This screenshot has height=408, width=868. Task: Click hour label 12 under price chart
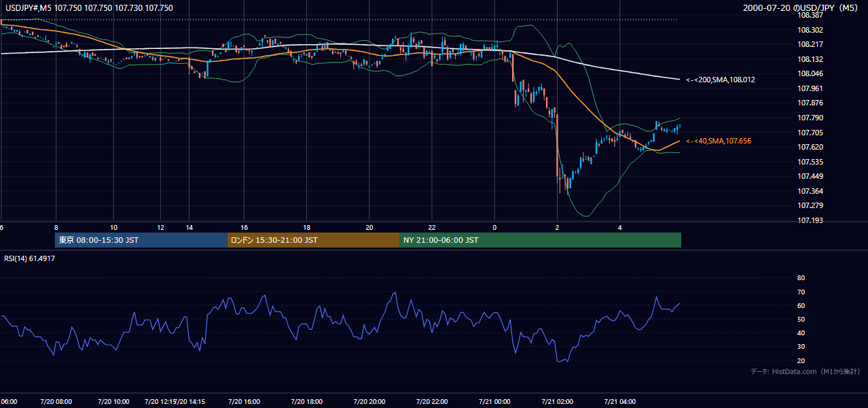(160, 227)
